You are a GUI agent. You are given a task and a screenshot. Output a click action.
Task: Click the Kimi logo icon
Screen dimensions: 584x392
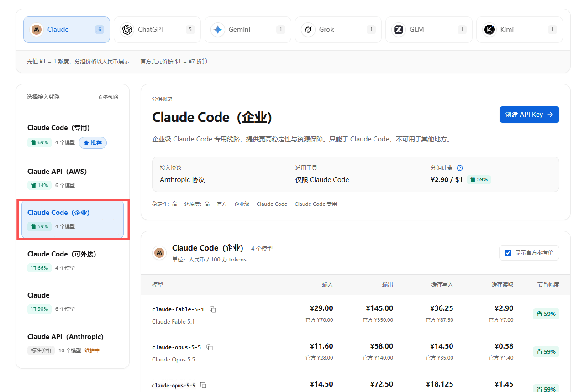pos(489,30)
